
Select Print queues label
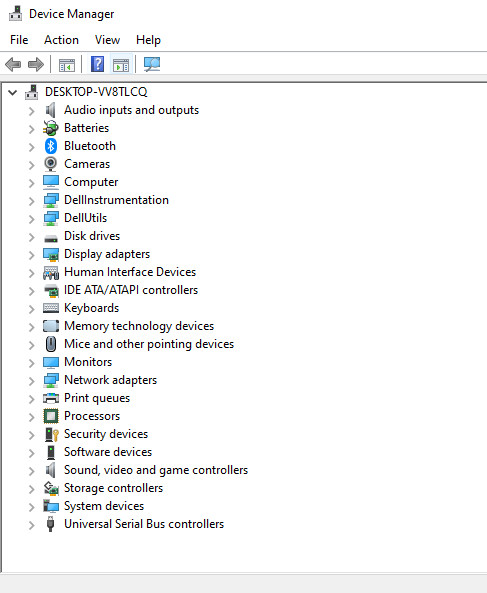[97, 398]
